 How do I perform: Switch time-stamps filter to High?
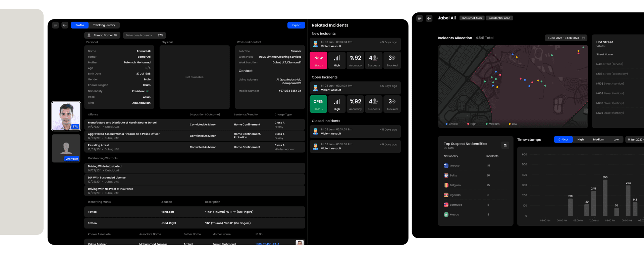coord(580,140)
